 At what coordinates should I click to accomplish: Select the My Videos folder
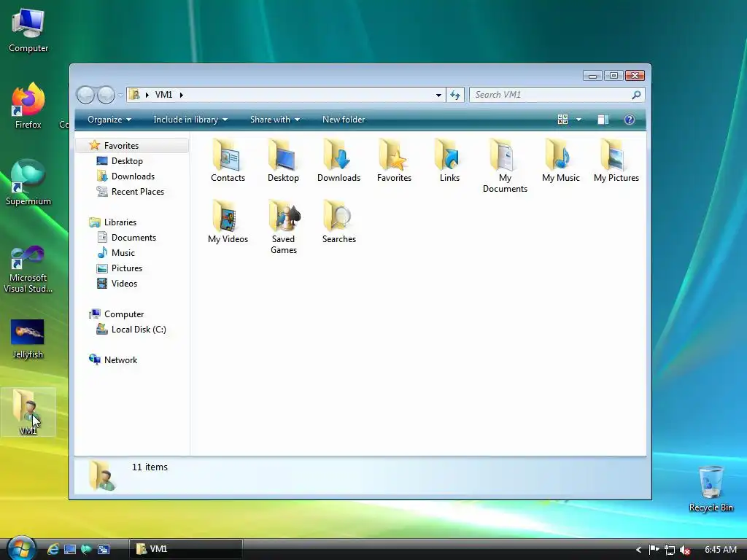point(228,222)
